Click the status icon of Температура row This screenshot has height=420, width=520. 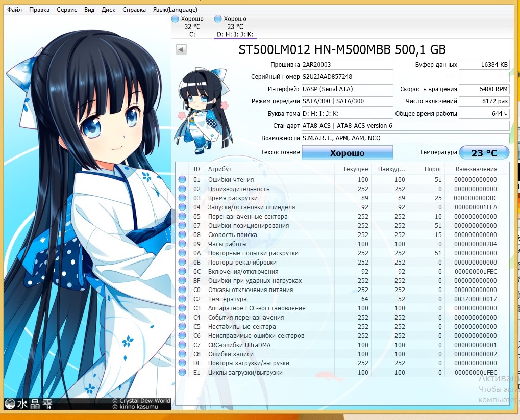pyautogui.click(x=182, y=299)
